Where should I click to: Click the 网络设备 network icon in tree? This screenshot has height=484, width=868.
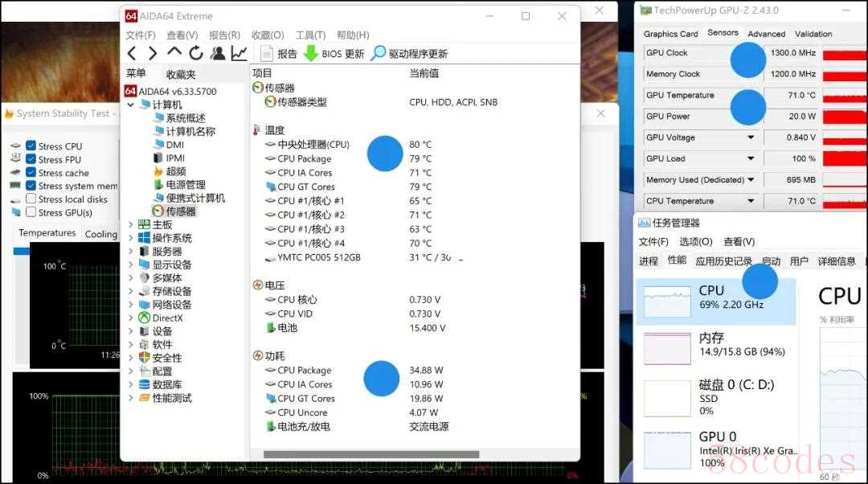pyautogui.click(x=145, y=305)
